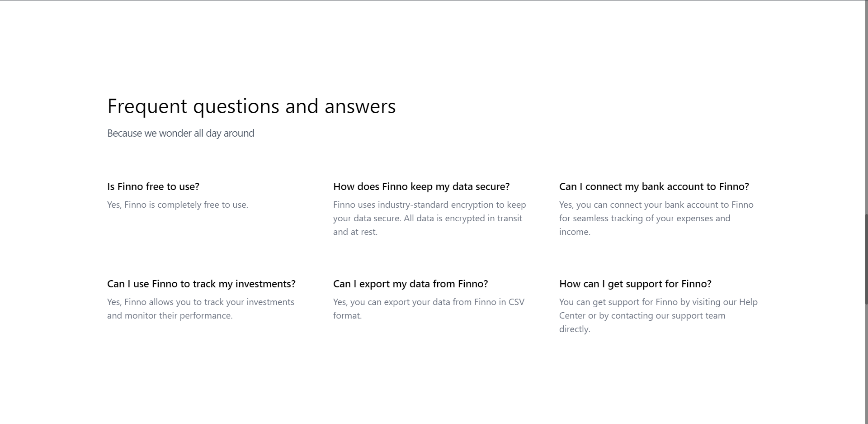This screenshot has width=868, height=424.
Task: Select the "Is Finno free to use?" question
Action: pyautogui.click(x=153, y=186)
